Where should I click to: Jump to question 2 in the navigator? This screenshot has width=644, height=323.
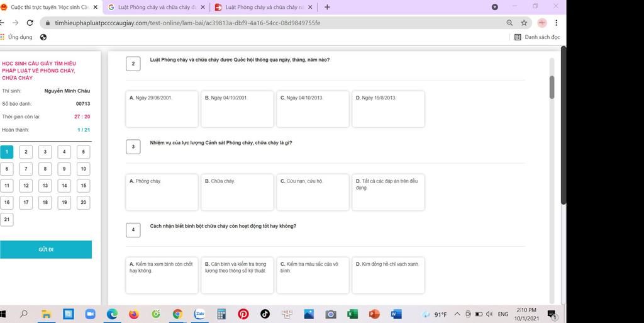click(26, 152)
